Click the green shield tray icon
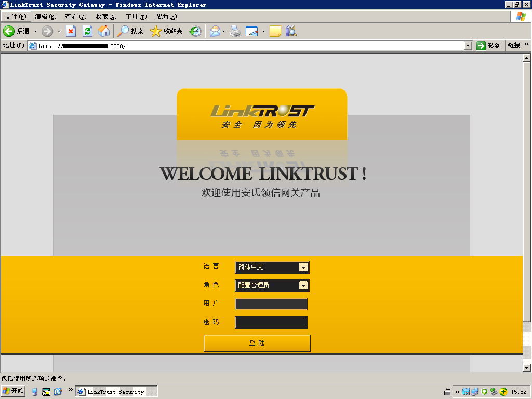 tap(484, 392)
